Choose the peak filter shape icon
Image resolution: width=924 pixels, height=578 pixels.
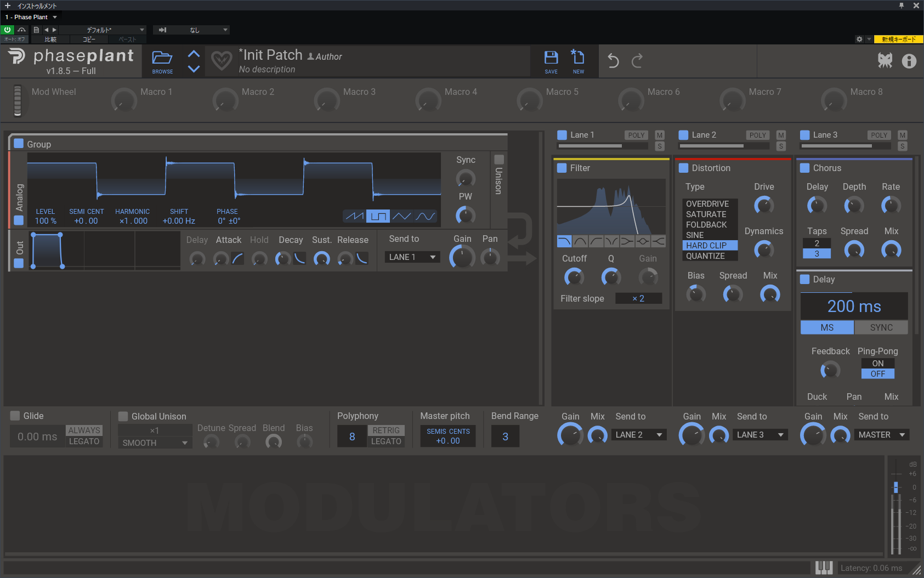click(643, 241)
